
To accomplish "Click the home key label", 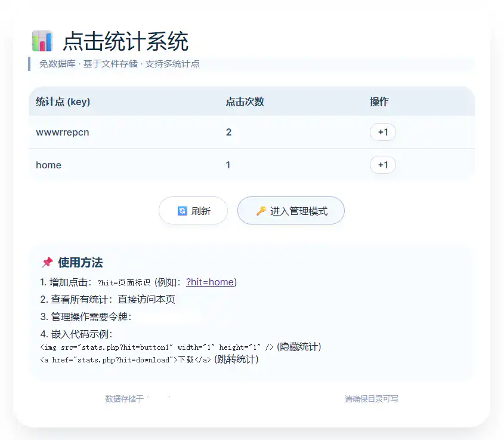I will (x=48, y=165).
